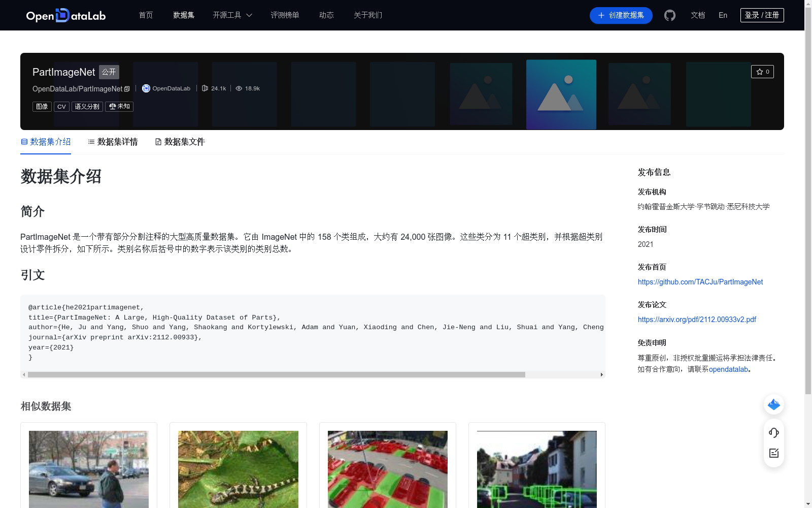Viewport: 812px width, 508px height.
Task: Click the highlighted blue banner image placeholder
Action: [561, 94]
